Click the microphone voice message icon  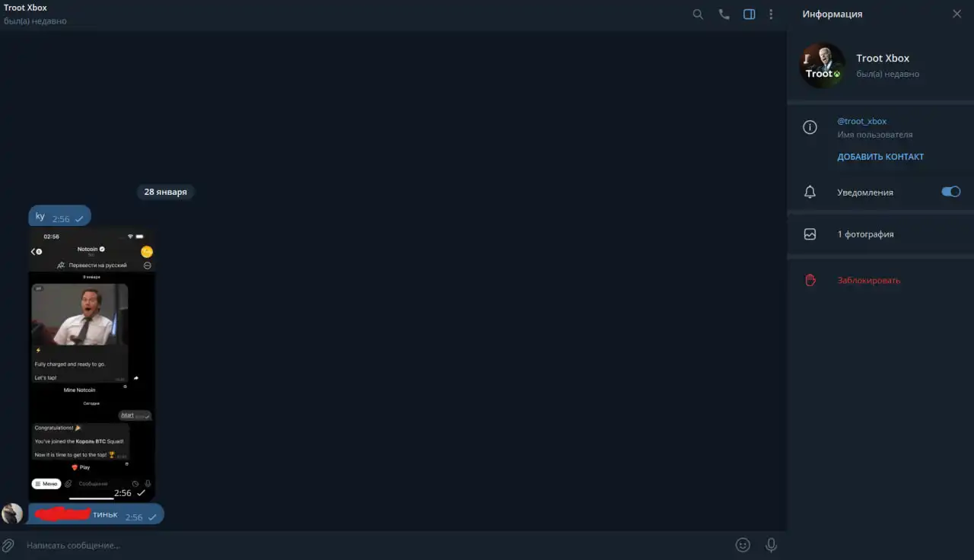[x=771, y=545]
